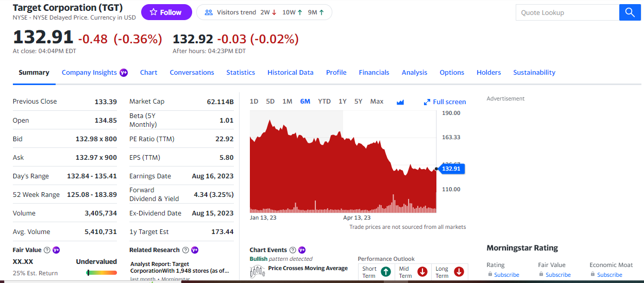The image size is (644, 283).
Task: Click the Long Term red down arrow
Action: [x=459, y=272]
